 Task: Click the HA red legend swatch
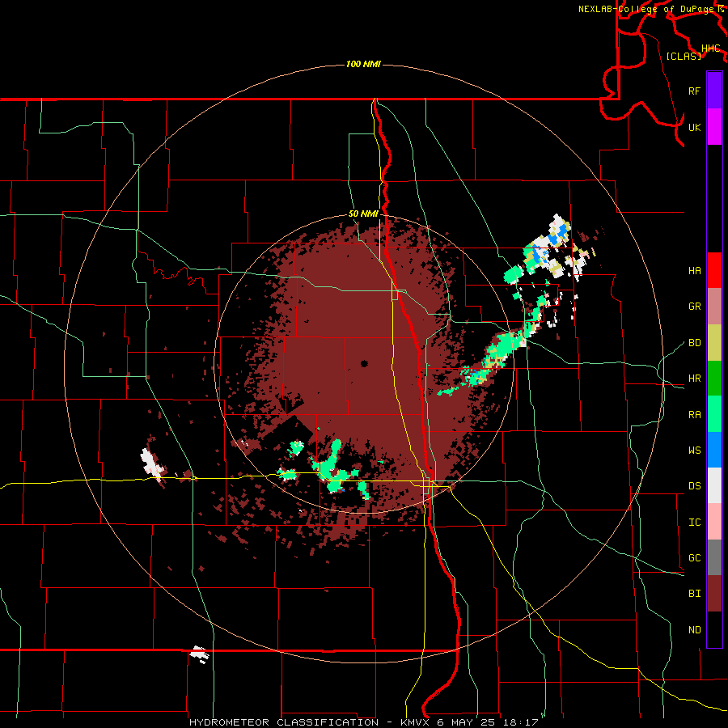point(714,270)
